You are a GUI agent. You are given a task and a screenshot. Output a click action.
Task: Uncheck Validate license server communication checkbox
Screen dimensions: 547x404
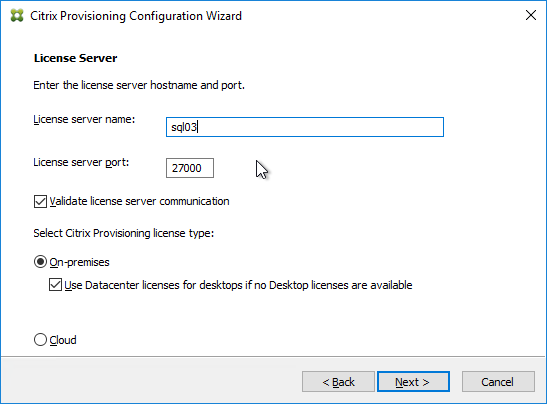40,201
